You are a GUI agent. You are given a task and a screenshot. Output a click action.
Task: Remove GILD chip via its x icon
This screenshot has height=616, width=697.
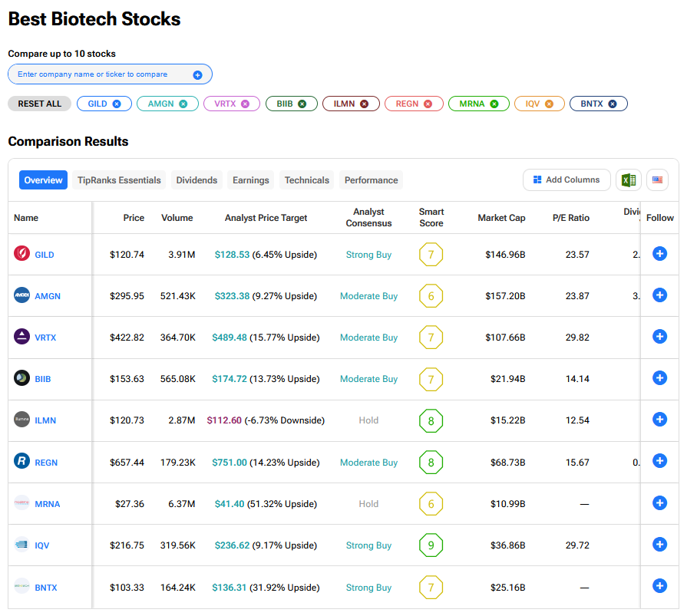click(x=117, y=104)
